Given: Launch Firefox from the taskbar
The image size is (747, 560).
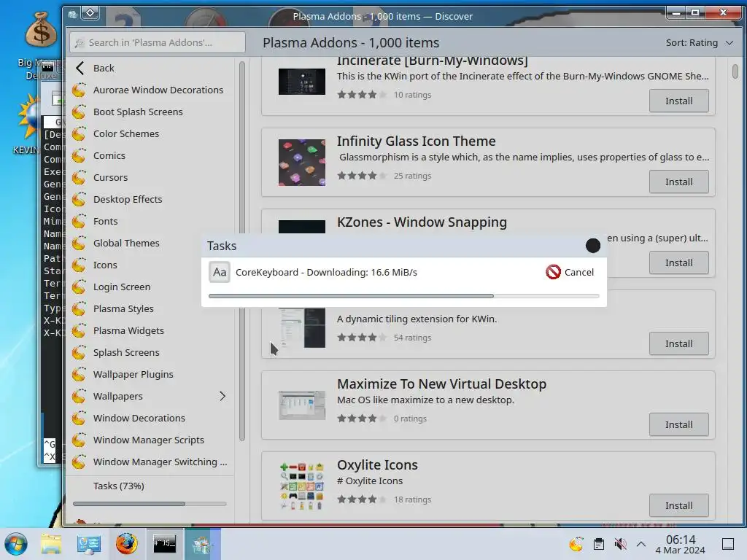Looking at the screenshot, I should (127, 544).
